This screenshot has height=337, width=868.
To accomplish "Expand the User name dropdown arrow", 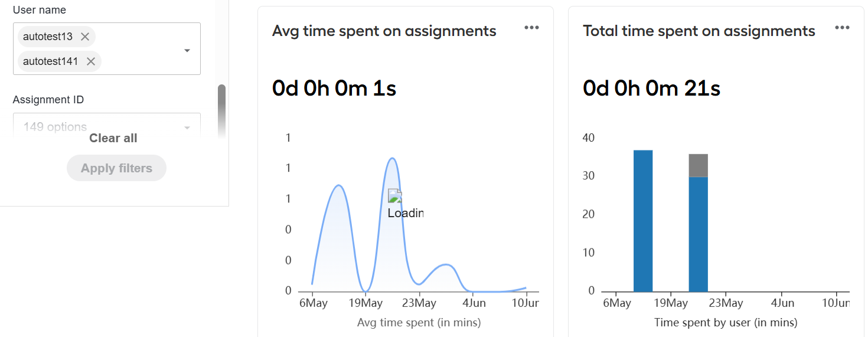I will (x=187, y=51).
